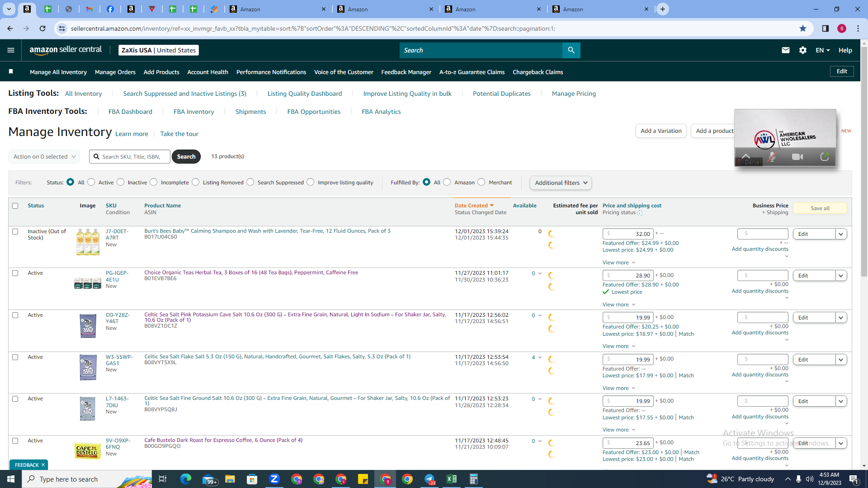
Task: Select the Burt's Bees Baby Shampoo row checkbox
Action: tap(15, 231)
